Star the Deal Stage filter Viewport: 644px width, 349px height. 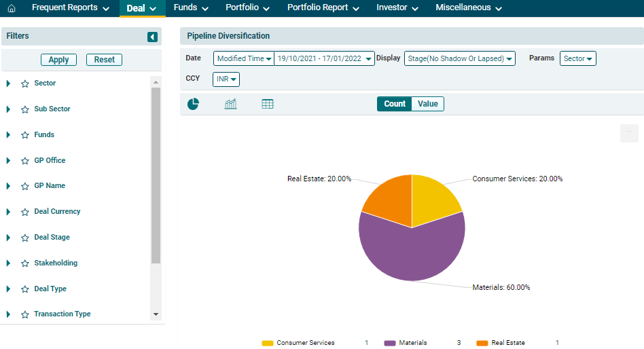pyautogui.click(x=25, y=238)
